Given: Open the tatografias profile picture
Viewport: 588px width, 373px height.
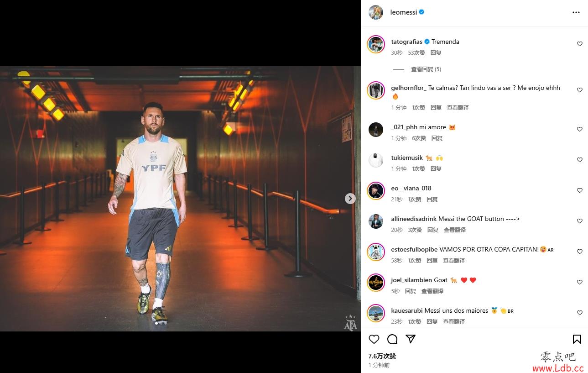Looking at the screenshot, I should pos(376,44).
